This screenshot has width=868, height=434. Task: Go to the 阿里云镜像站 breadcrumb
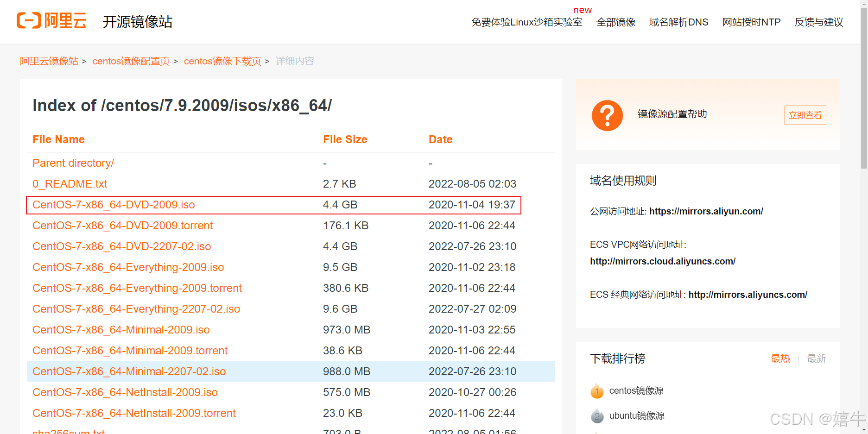(x=49, y=61)
